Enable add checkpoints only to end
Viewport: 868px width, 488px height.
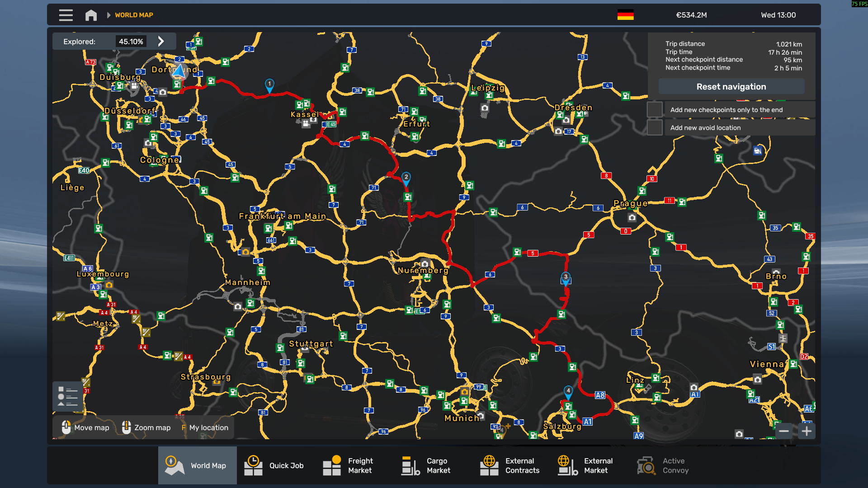(x=654, y=110)
